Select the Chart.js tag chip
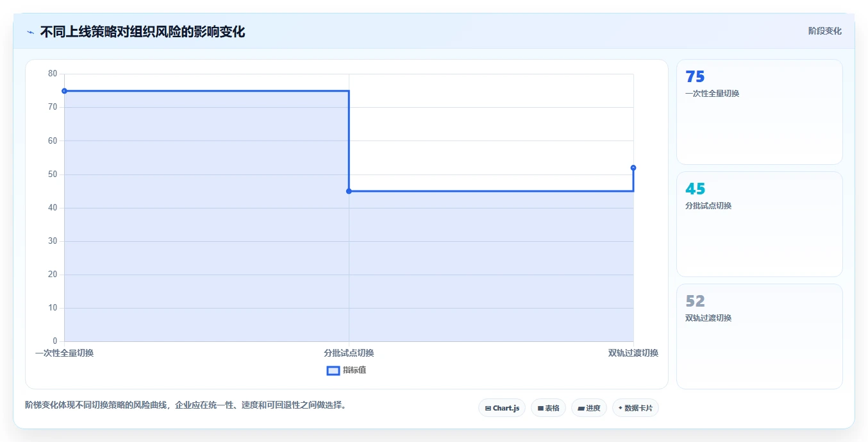The height and width of the screenshot is (442, 868). pyautogui.click(x=502, y=408)
